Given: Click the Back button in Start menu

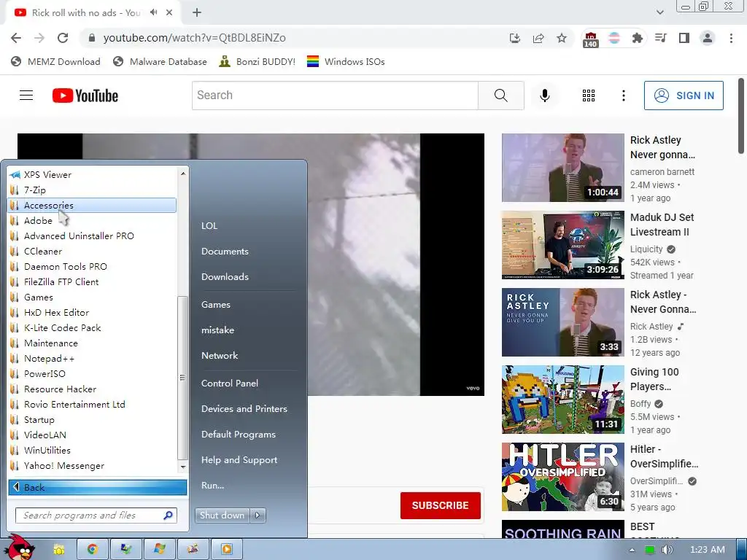Looking at the screenshot, I should coord(98,487).
